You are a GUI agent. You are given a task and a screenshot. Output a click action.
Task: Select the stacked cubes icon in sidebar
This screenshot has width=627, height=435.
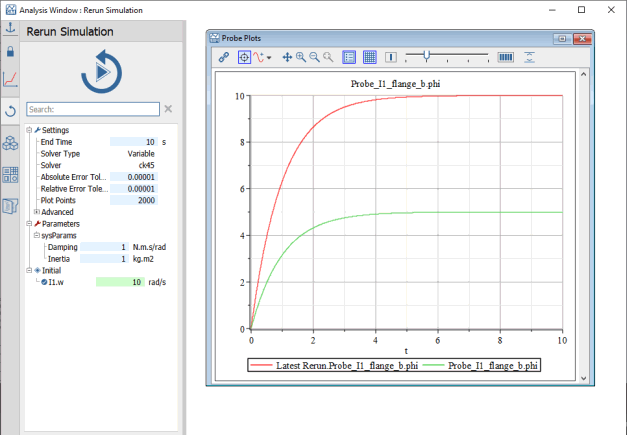[10, 143]
